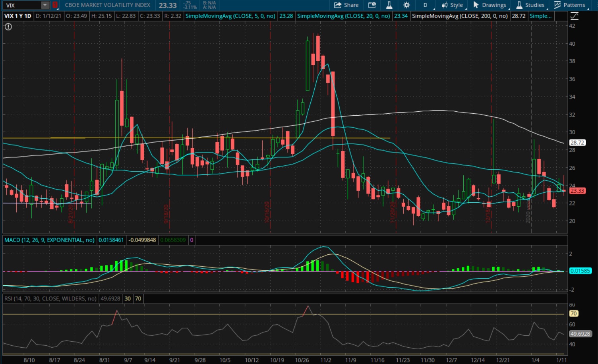Screen dimensions: 598x364
Task: Select SimpleMovingAvg (CLOSE, 200, 0, no) label
Action: (x=460, y=16)
